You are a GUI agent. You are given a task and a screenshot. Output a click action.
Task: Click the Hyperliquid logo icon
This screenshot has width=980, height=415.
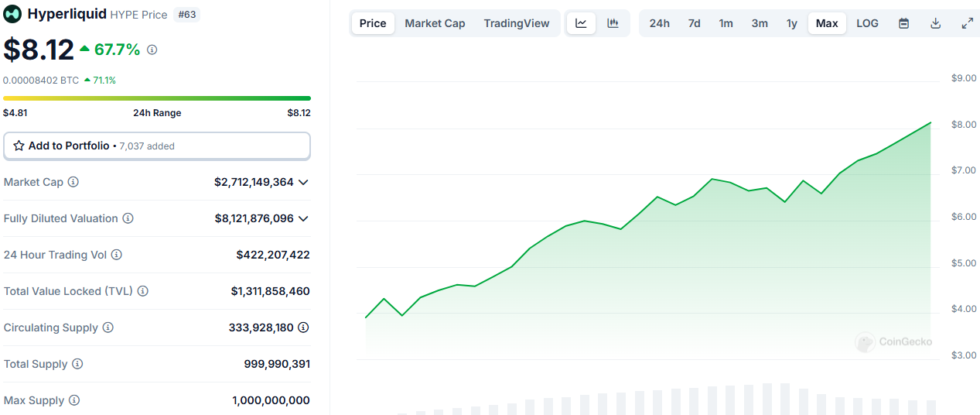12,14
